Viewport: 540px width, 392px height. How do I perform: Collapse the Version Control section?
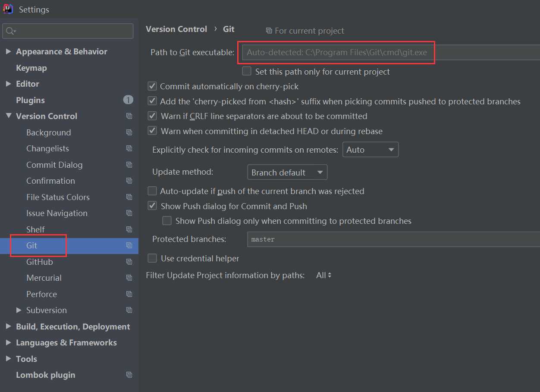click(8, 116)
